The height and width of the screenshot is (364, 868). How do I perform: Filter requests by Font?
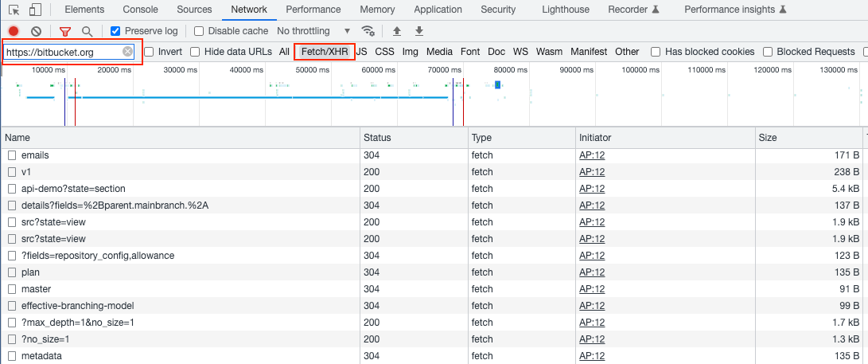point(470,52)
